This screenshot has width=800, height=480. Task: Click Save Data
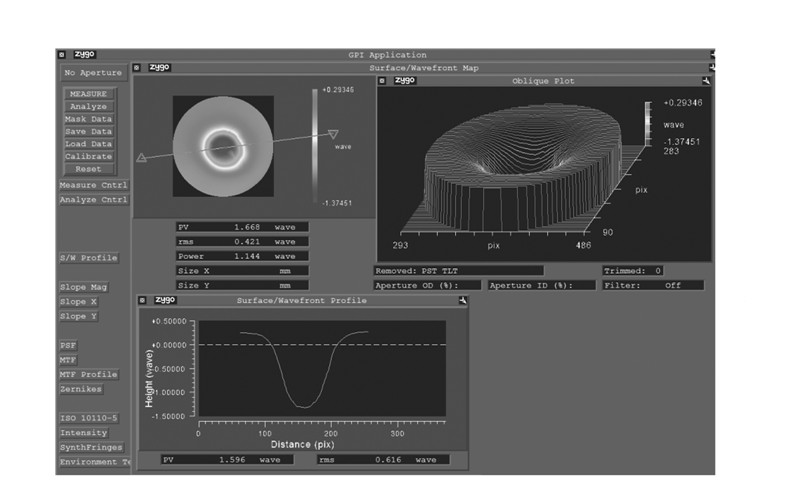coord(89,132)
